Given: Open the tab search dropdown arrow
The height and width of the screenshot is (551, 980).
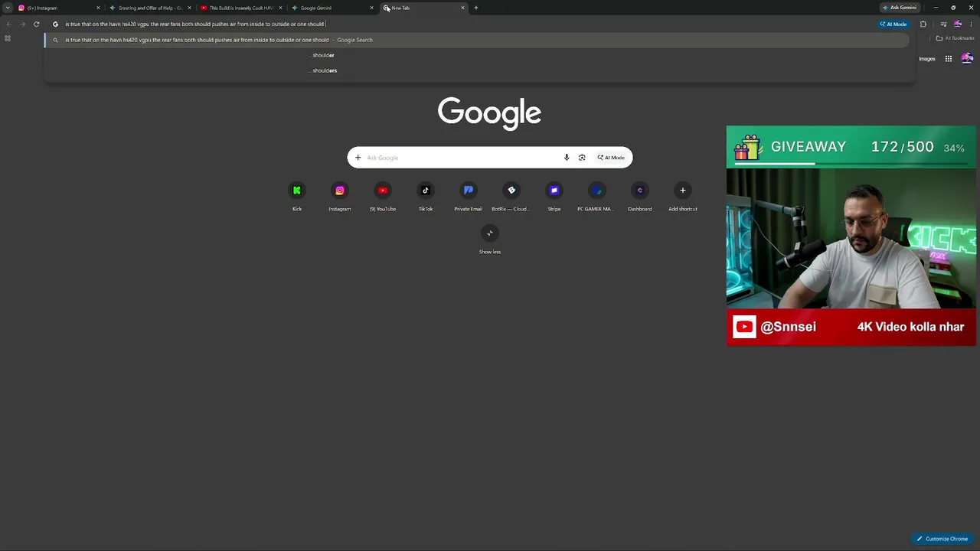Looking at the screenshot, I should point(8,8).
